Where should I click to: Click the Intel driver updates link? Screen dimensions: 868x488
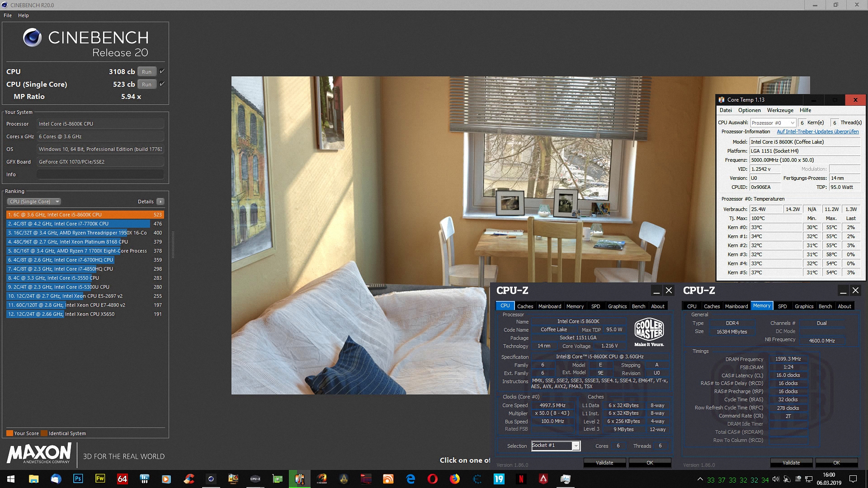point(817,131)
